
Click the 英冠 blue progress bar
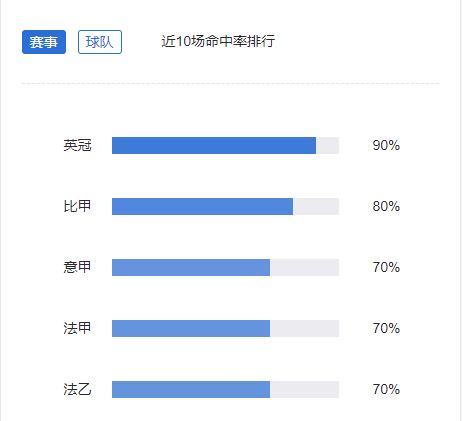pyautogui.click(x=214, y=145)
